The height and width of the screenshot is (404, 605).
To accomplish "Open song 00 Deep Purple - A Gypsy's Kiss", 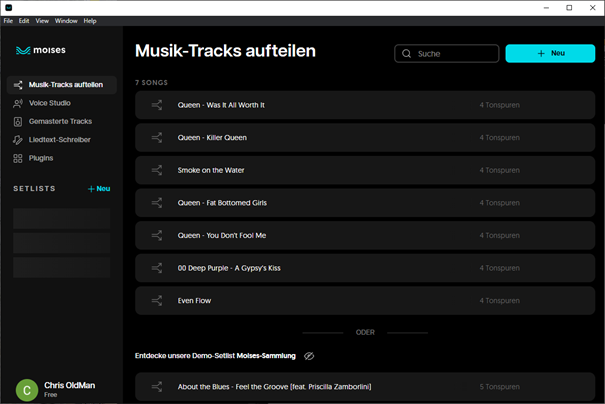I will tap(365, 268).
